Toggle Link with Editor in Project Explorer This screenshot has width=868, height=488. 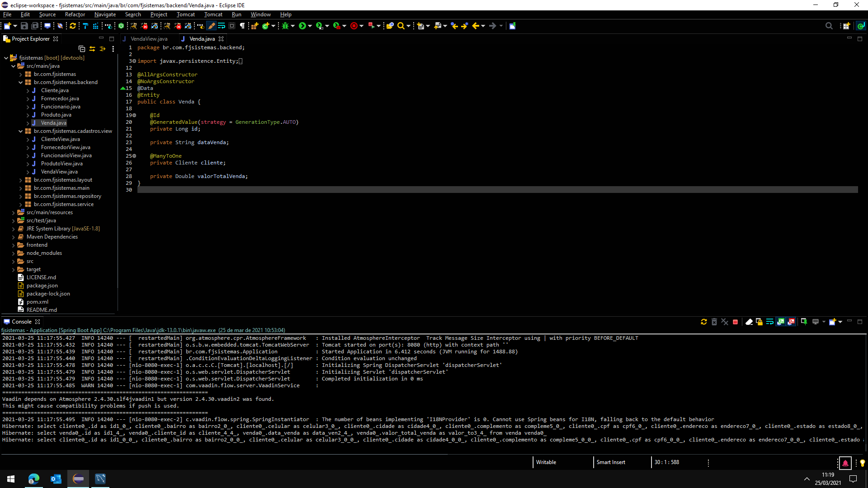(x=92, y=49)
